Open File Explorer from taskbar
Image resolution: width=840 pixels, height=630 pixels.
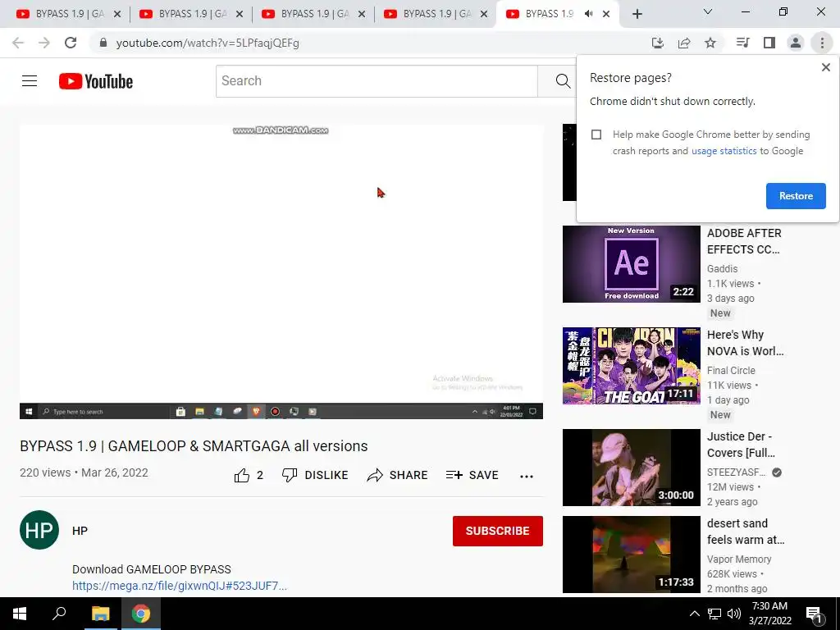100,614
